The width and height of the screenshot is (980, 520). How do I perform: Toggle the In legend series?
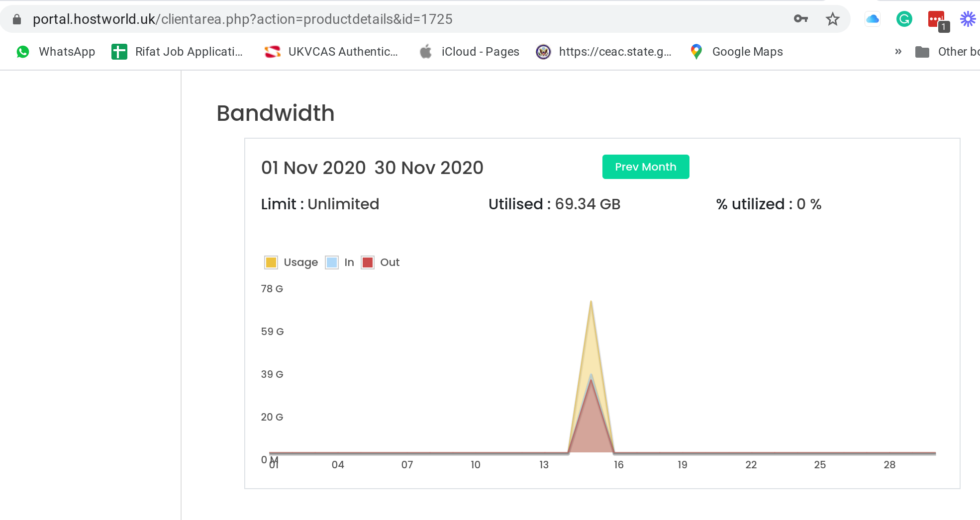pyautogui.click(x=339, y=262)
